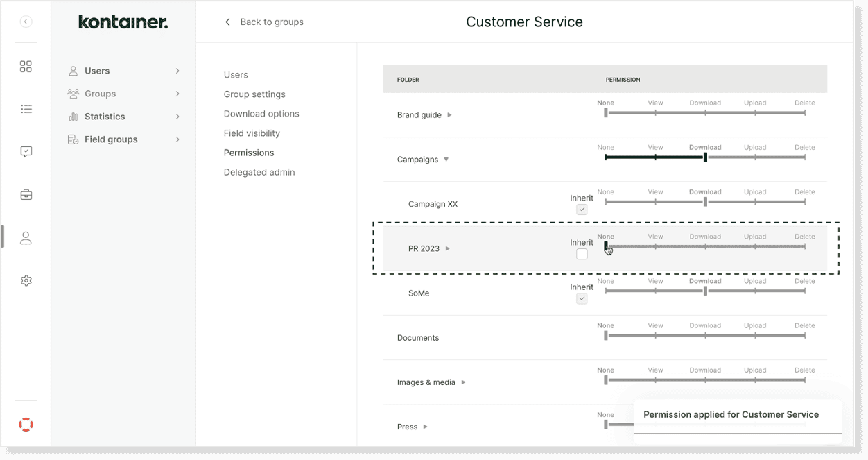Open Group settings menu item
Image resolution: width=868 pixels, height=460 pixels.
[254, 94]
